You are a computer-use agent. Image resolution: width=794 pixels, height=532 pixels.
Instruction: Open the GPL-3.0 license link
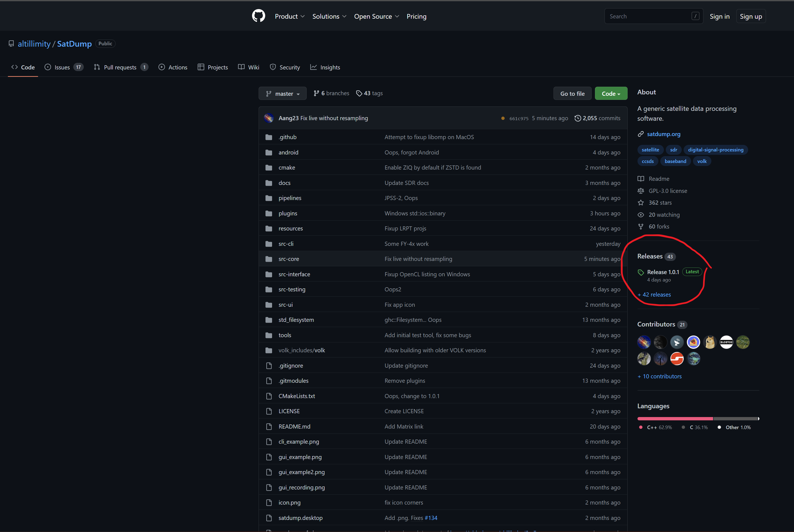click(662, 191)
